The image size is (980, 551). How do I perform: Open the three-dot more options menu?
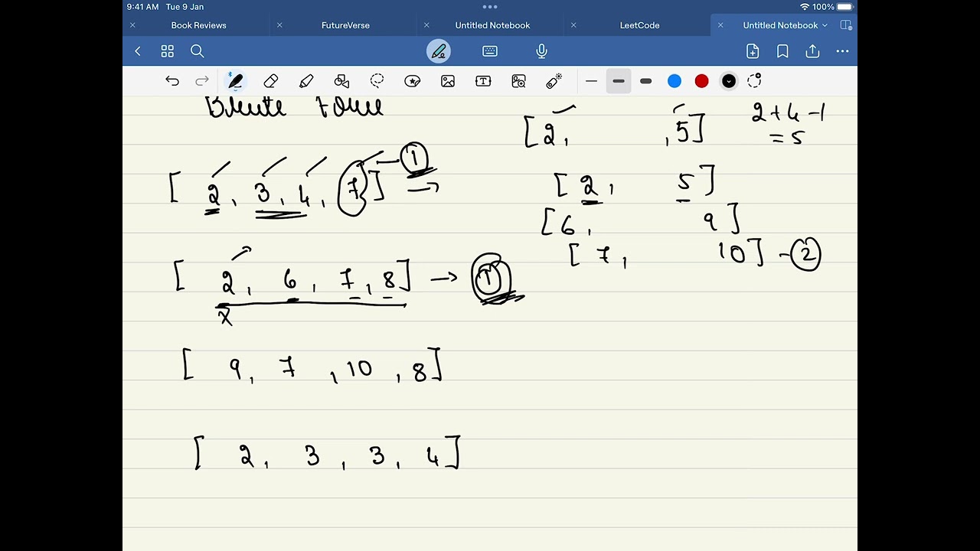coord(842,51)
